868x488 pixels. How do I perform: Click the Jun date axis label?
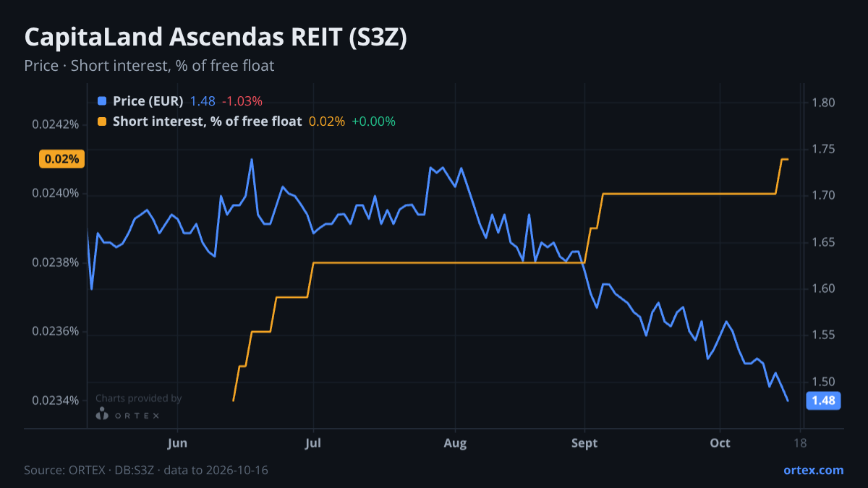click(177, 443)
